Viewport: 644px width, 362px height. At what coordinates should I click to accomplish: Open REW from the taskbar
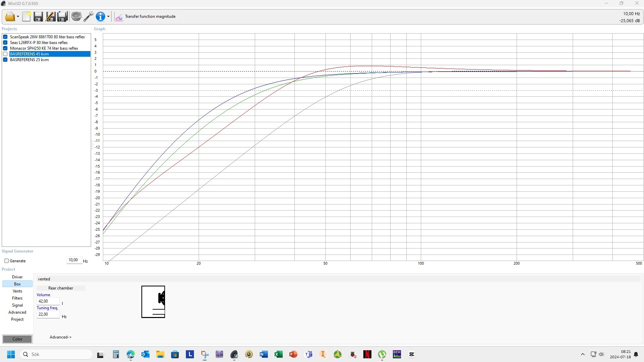point(397,354)
